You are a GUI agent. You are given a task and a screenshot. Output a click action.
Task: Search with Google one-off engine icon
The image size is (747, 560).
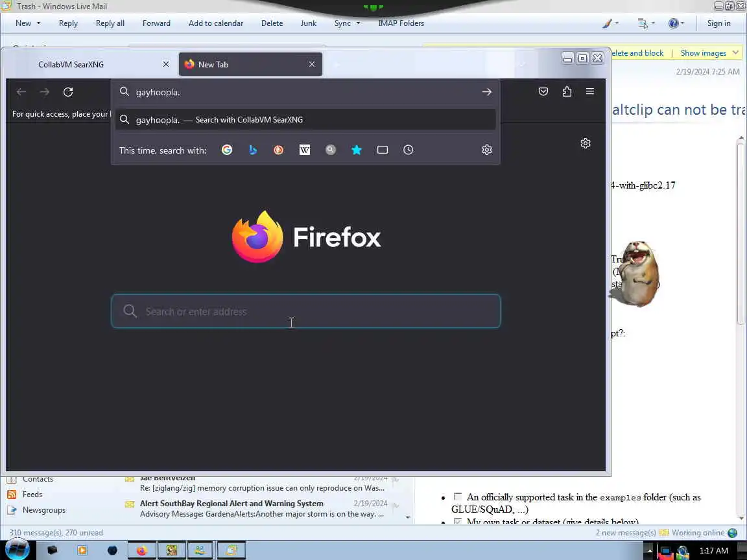pos(227,150)
